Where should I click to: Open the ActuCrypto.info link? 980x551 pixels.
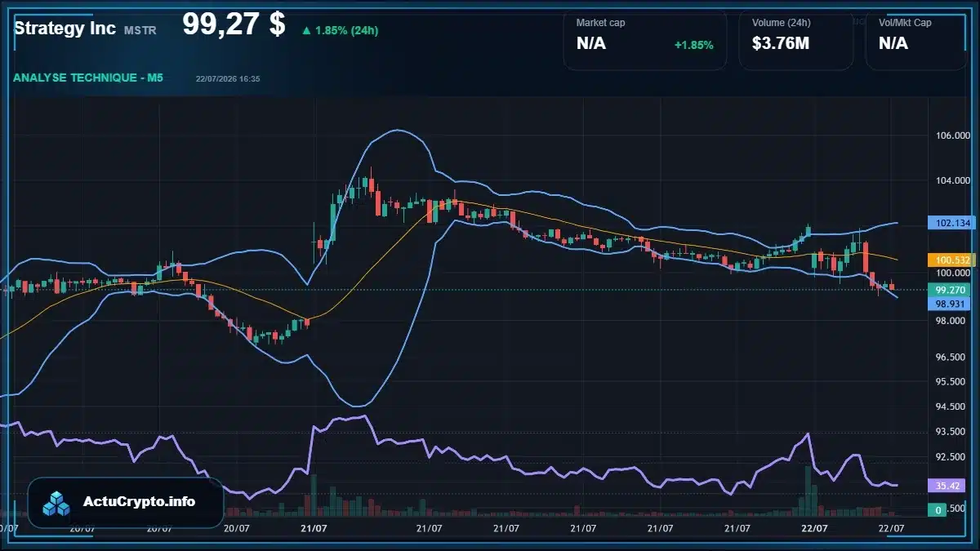point(140,501)
